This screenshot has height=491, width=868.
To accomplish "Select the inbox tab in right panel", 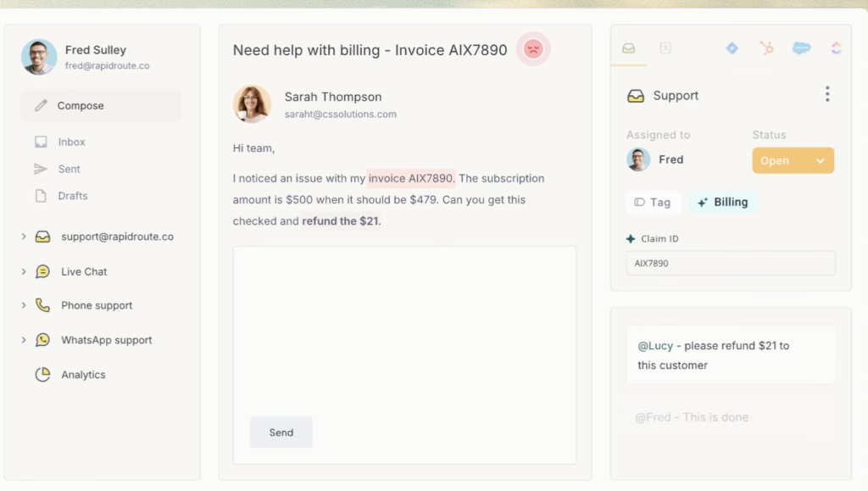I will click(628, 48).
